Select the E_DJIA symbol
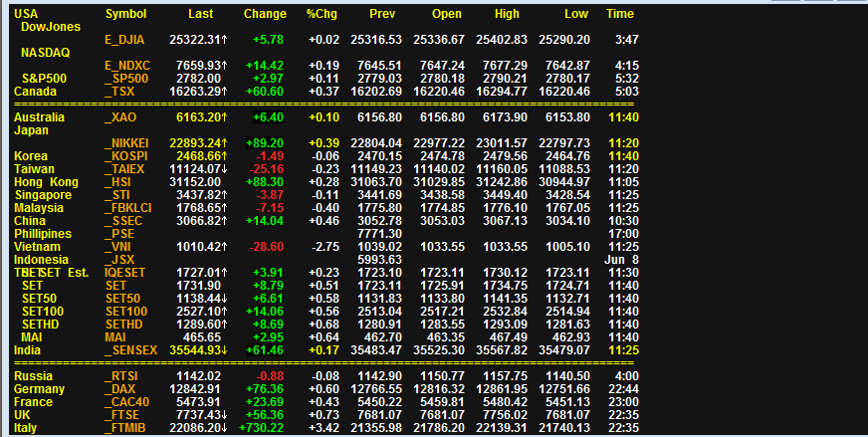The height and width of the screenshot is (437, 868). (x=124, y=40)
